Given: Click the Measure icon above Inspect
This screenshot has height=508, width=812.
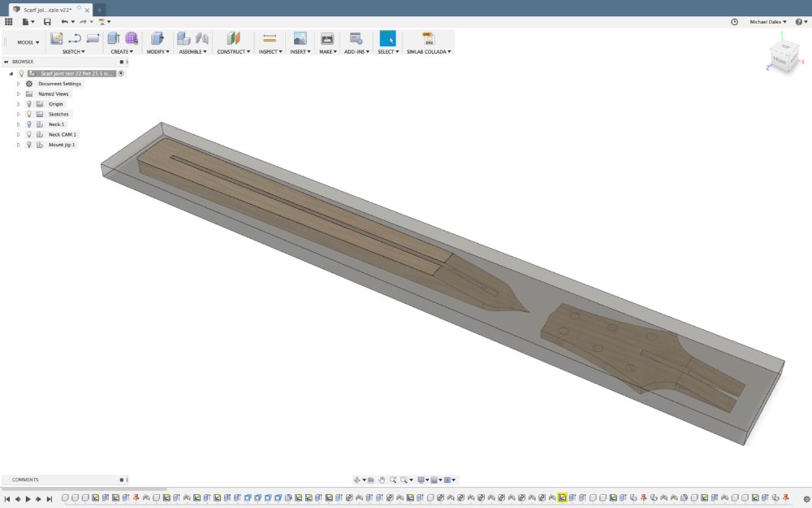Looking at the screenshot, I should click(x=270, y=38).
